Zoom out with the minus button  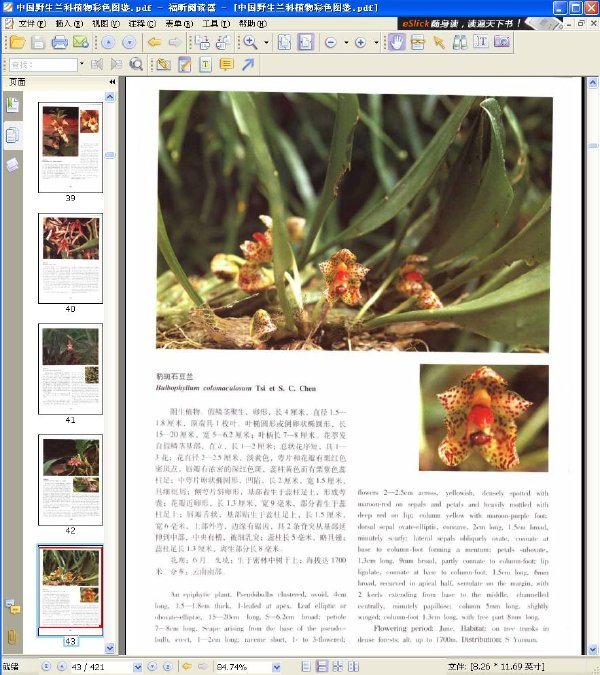click(331, 42)
